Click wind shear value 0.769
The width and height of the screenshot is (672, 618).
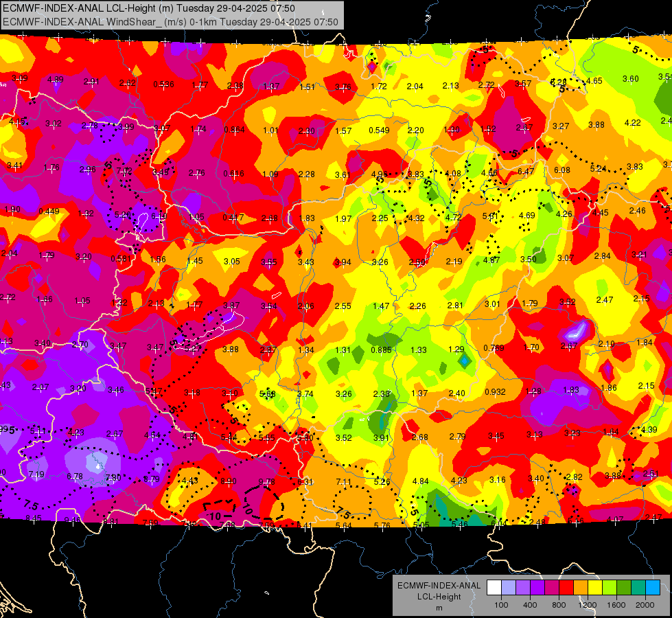point(494,347)
